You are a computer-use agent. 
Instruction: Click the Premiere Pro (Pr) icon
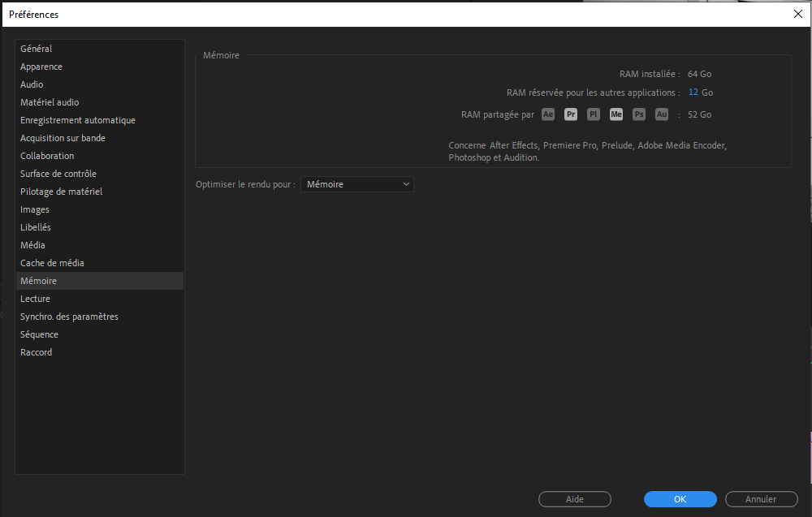[x=571, y=114]
